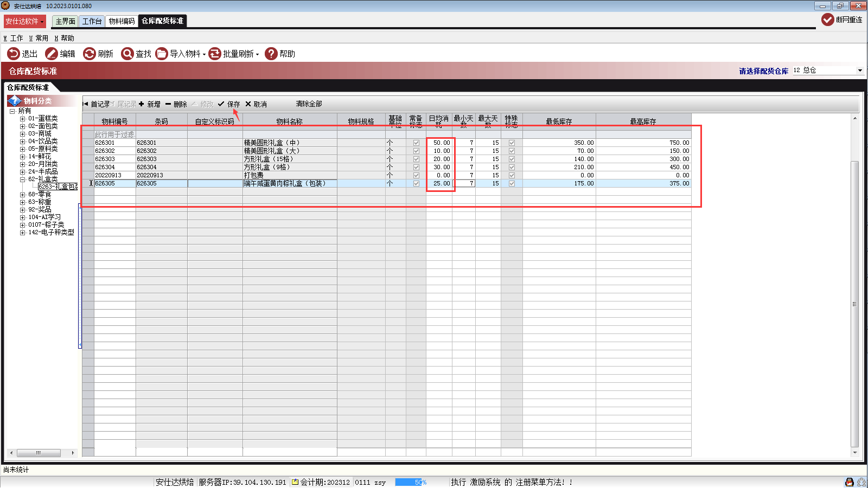Switch to the 工作台 tab
Image resolution: width=868 pixels, height=488 pixels.
[x=92, y=21]
